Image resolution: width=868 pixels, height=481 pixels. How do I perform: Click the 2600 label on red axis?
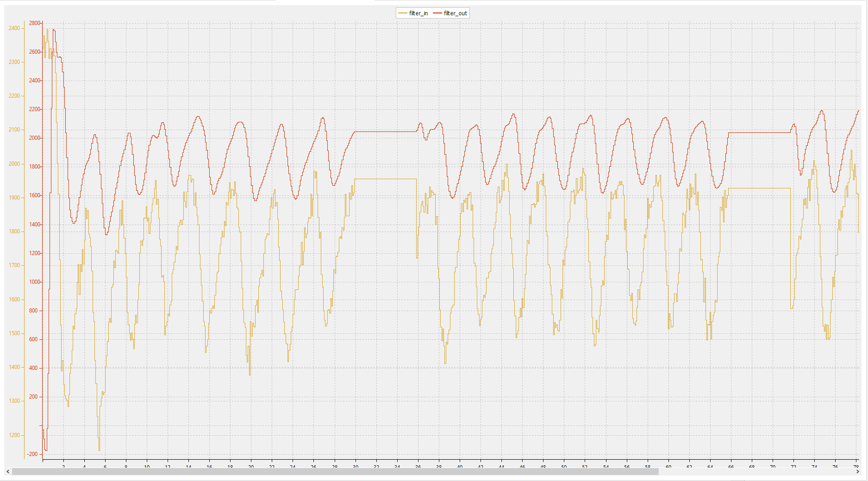click(35, 52)
